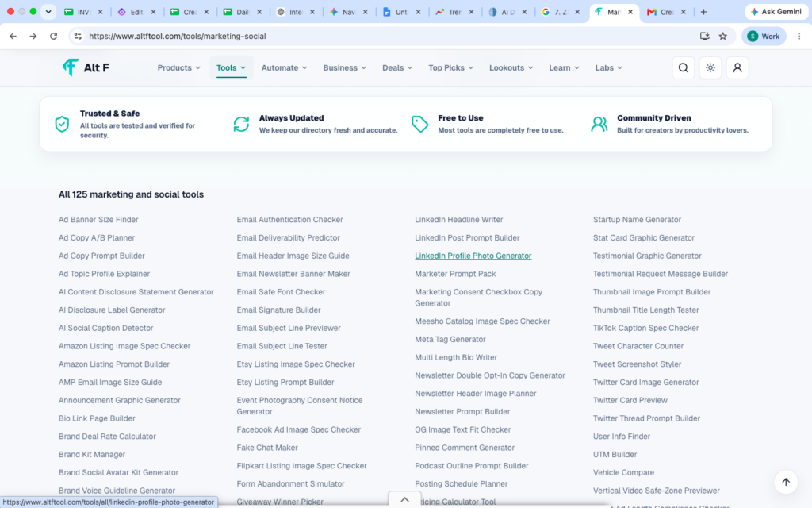Open Posting Schedule Planner link
Image resolution: width=812 pixels, height=508 pixels.
[x=461, y=483]
